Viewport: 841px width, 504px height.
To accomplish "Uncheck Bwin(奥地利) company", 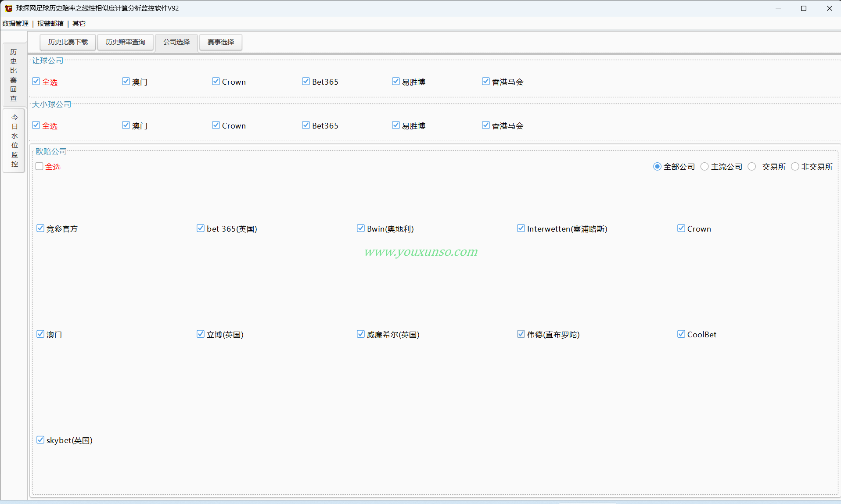I will click(x=361, y=229).
